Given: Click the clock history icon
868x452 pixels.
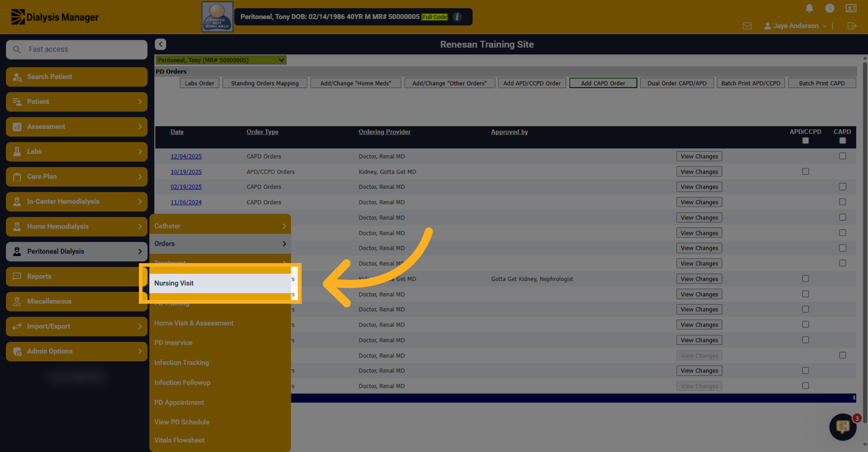Looking at the screenshot, I should tap(830, 8).
